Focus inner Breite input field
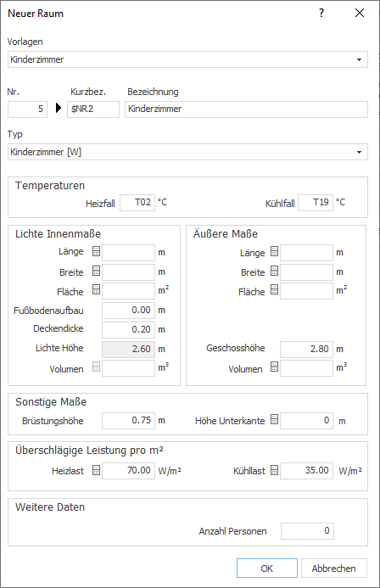The height and width of the screenshot is (588, 380). point(128,272)
